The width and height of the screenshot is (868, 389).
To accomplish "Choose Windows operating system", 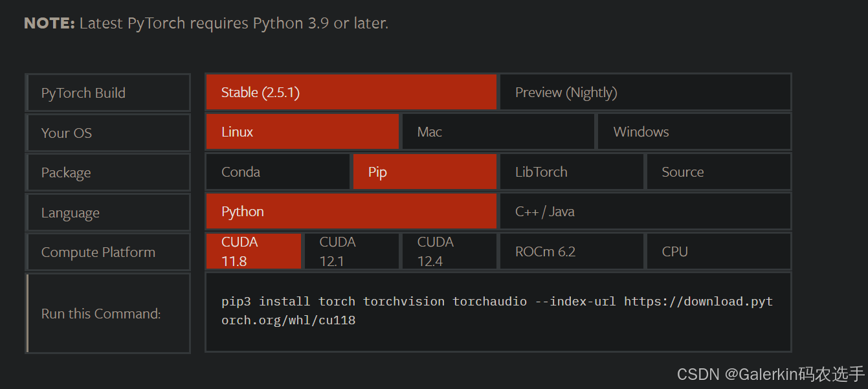I will point(694,131).
